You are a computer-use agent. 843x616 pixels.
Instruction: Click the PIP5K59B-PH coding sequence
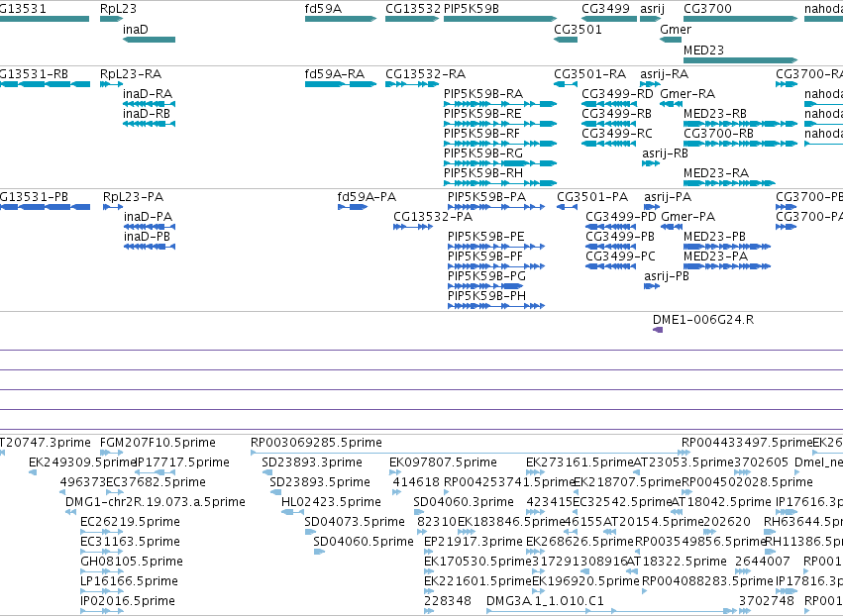pyautogui.click(x=496, y=306)
